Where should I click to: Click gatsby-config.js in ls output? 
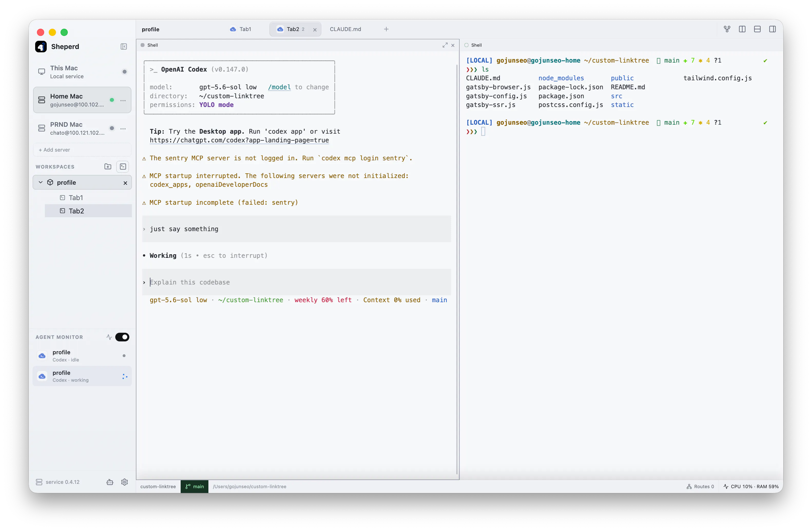tap(496, 96)
